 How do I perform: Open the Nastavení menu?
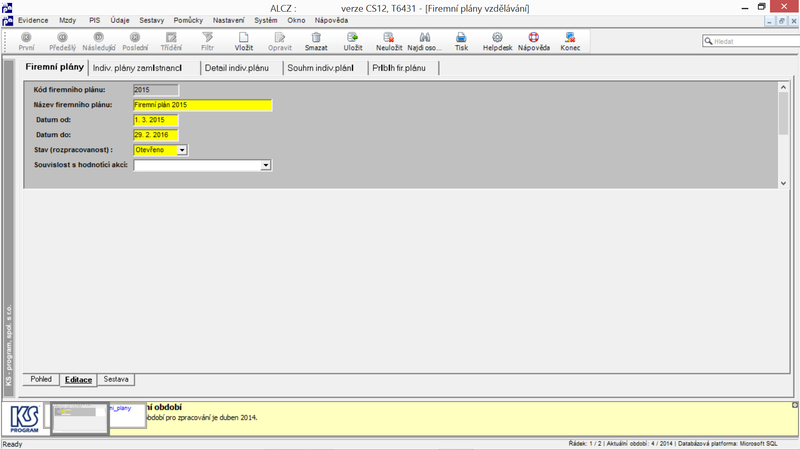click(229, 20)
